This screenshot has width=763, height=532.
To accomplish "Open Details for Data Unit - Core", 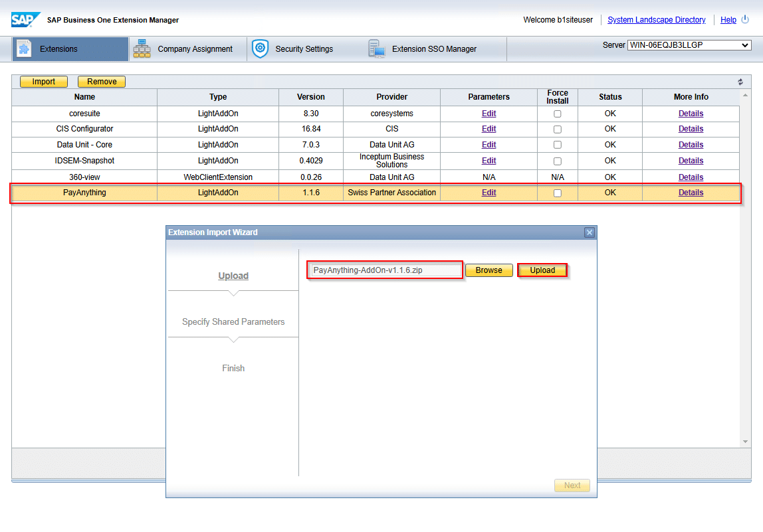I will click(691, 145).
